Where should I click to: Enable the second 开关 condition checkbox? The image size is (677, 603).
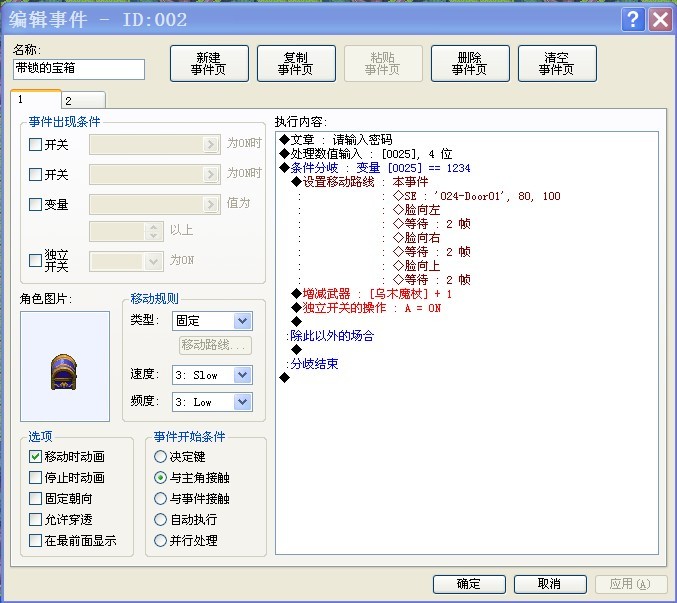click(35, 174)
